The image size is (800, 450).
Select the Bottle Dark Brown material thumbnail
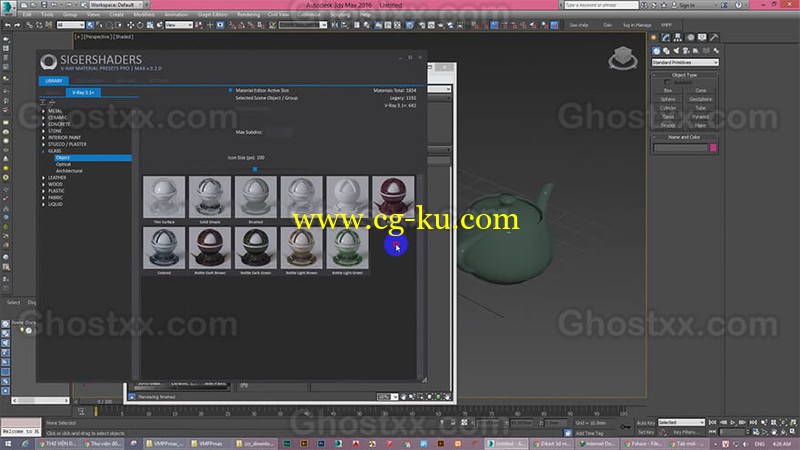210,248
